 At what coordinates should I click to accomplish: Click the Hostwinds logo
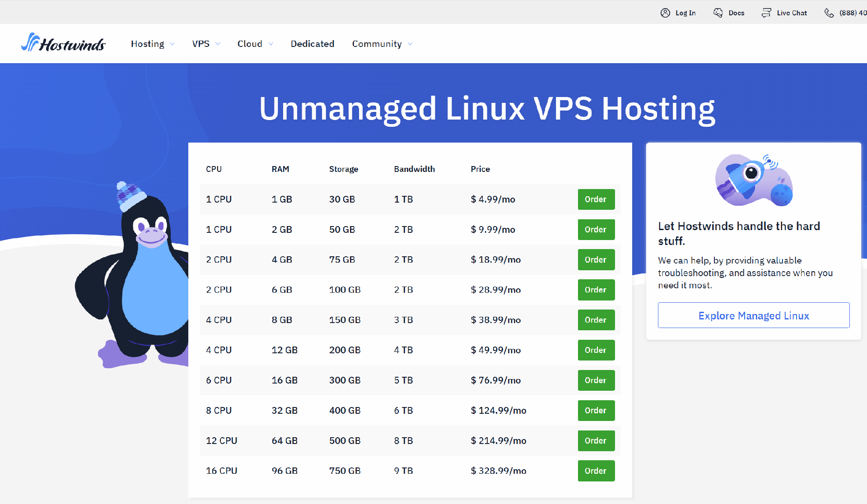63,43
